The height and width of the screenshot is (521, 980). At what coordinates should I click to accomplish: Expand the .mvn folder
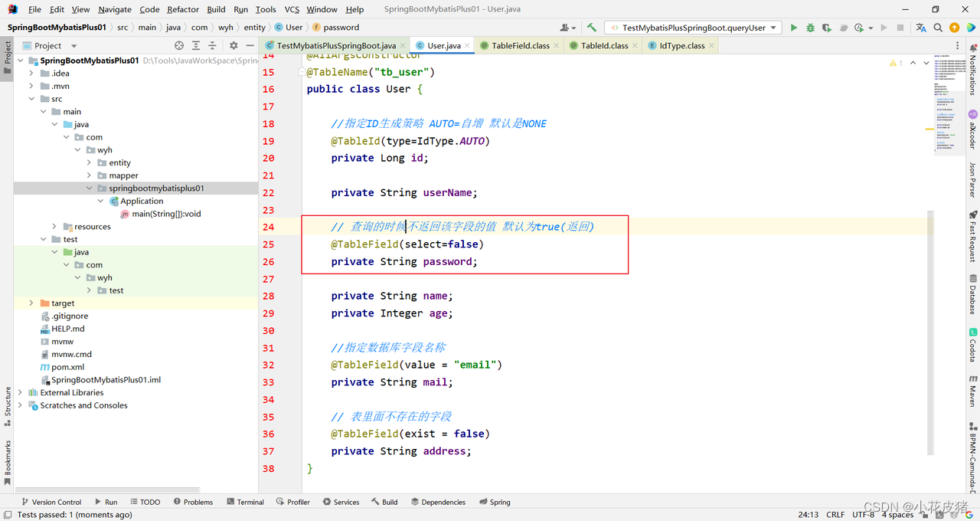coord(31,87)
